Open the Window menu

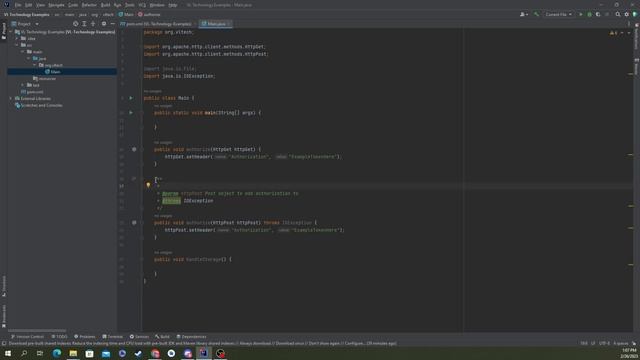157,5
